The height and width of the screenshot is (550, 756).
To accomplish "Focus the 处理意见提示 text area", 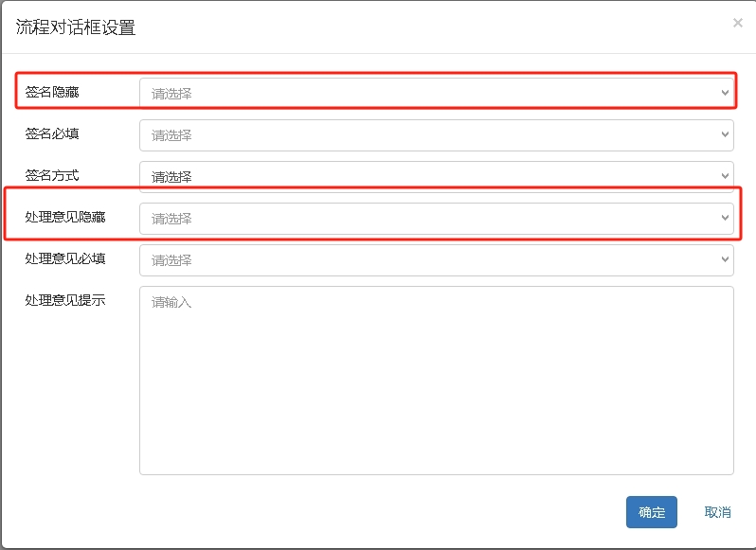I will pos(436,380).
